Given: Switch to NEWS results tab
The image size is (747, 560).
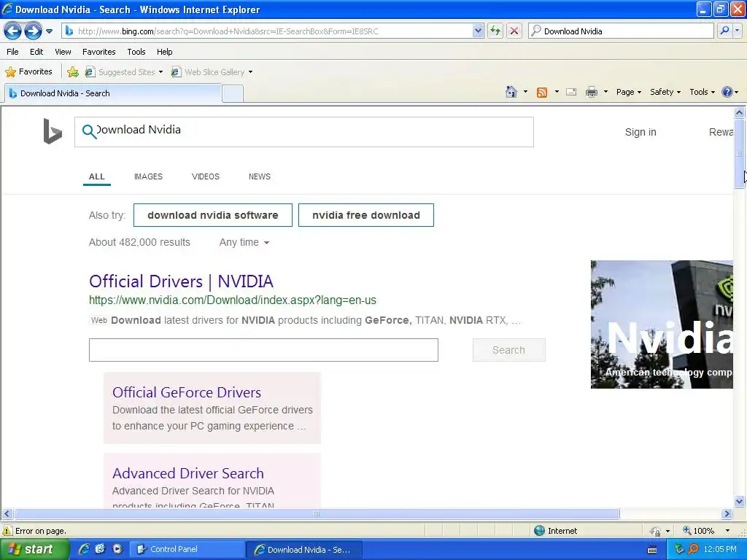Looking at the screenshot, I should (259, 176).
